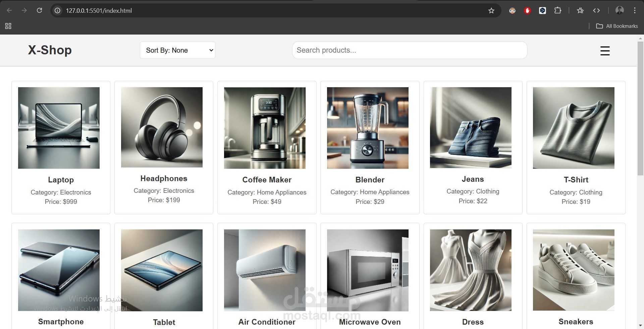
Task: Click the red shield extension icon
Action: (x=527, y=11)
